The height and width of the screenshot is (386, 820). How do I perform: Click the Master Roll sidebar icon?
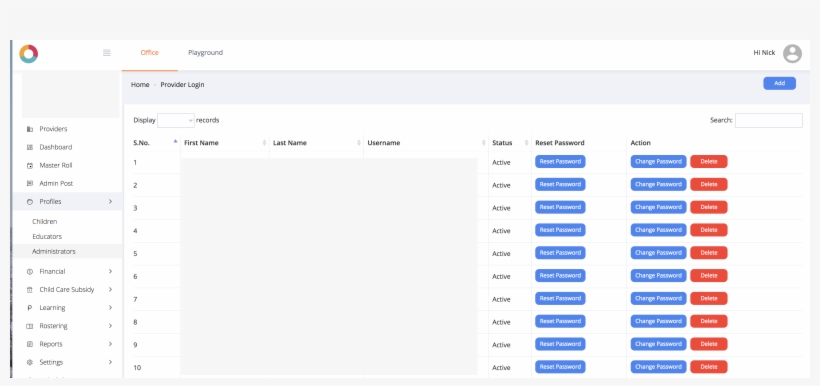(x=30, y=166)
